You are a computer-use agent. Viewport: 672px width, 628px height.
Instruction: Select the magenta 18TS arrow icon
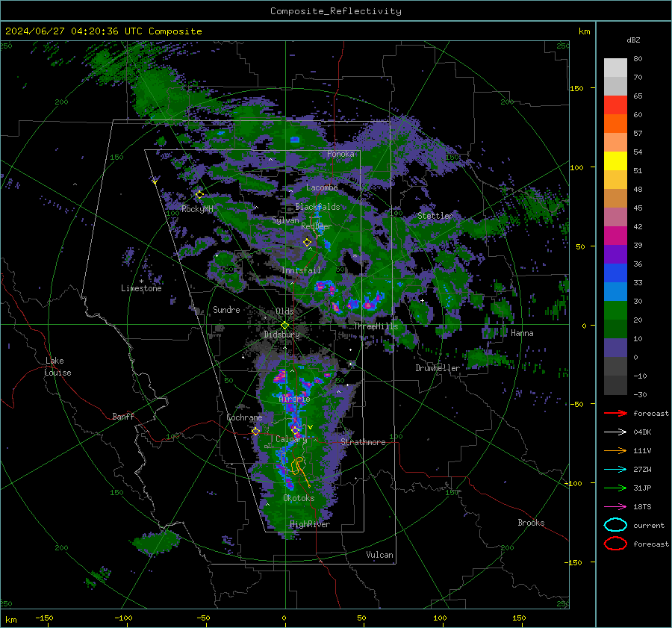[x=615, y=506]
